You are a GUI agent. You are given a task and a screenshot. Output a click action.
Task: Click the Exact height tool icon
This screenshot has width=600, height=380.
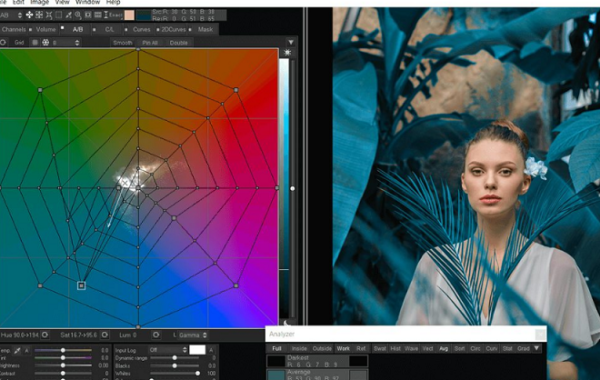point(106,15)
